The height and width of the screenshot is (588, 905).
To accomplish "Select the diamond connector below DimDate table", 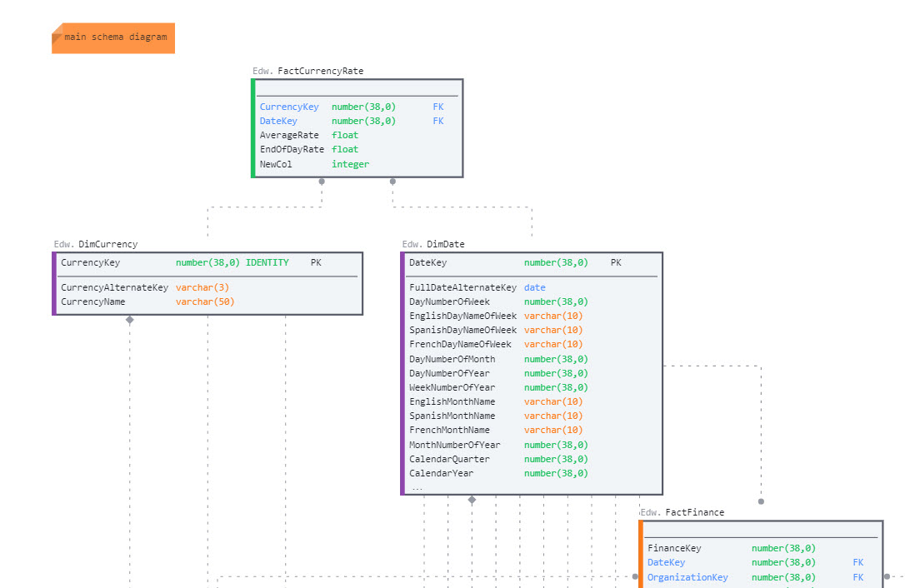I will [x=472, y=500].
